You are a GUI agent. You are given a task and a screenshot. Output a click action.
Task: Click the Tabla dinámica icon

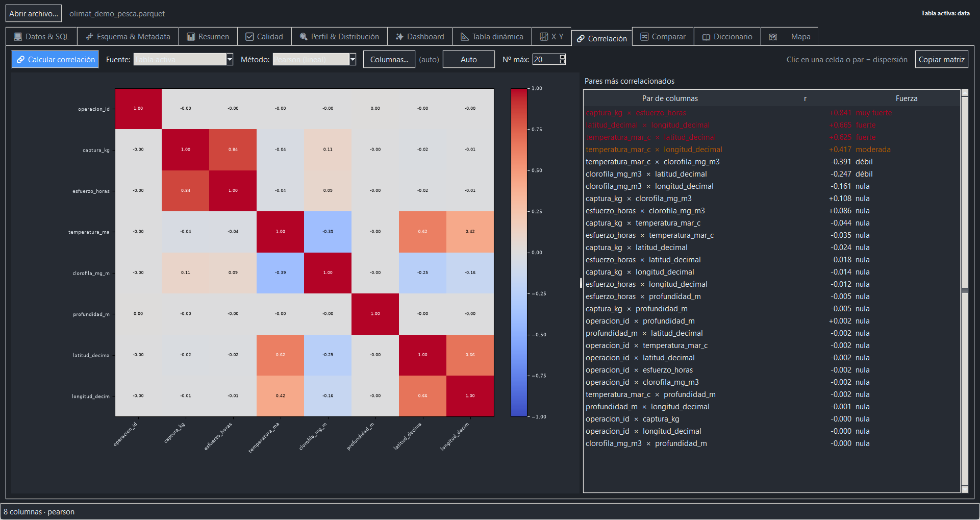[x=465, y=37]
